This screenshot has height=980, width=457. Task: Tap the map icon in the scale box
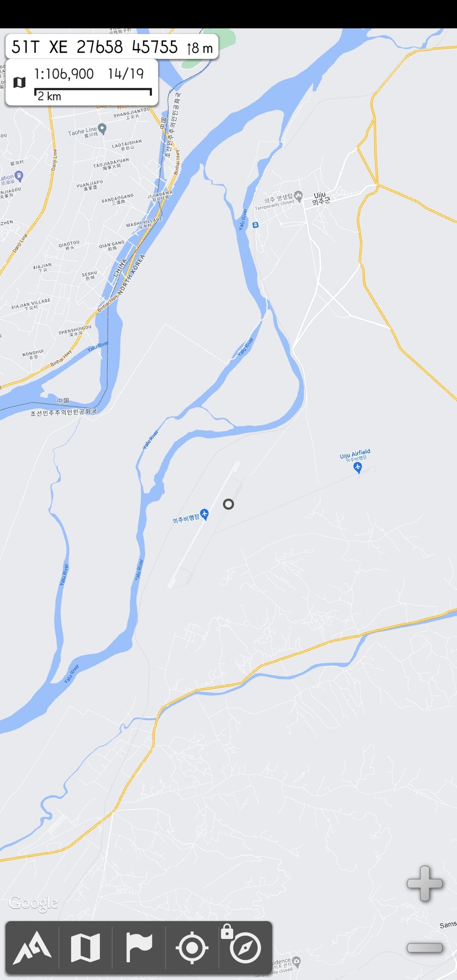(19, 82)
